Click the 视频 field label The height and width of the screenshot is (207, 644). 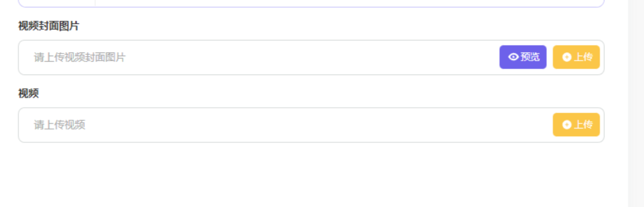pyautogui.click(x=28, y=93)
